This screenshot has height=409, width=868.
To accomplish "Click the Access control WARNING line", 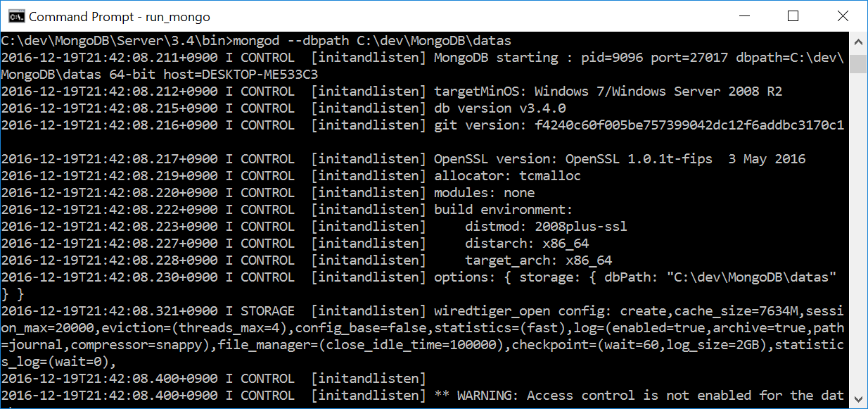I will tap(633, 395).
